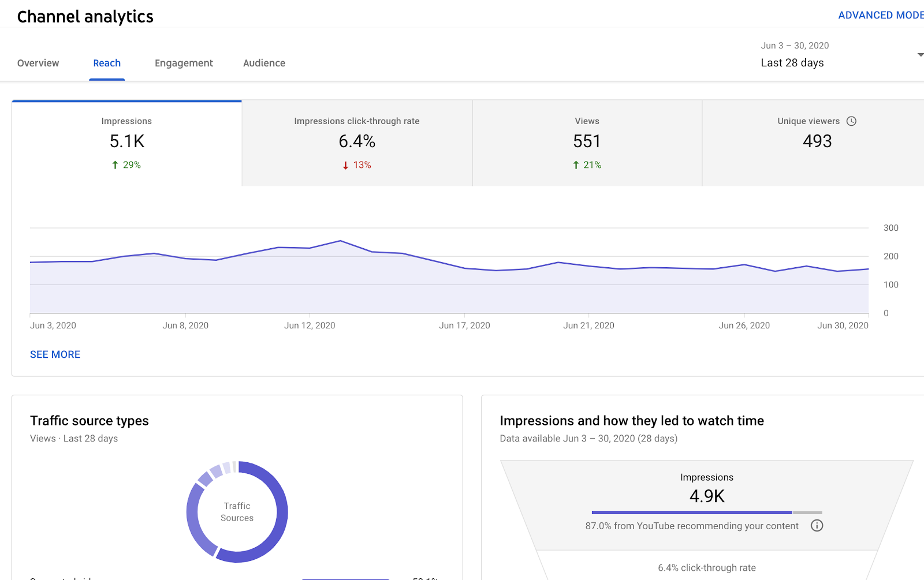This screenshot has width=924, height=580.
Task: Click the Traffic source types heading
Action: [90, 421]
